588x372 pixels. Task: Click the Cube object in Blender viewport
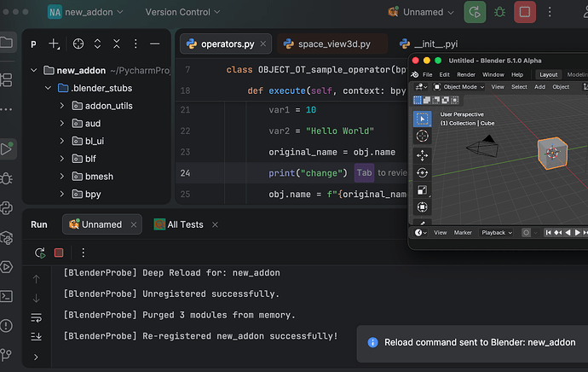pyautogui.click(x=552, y=154)
